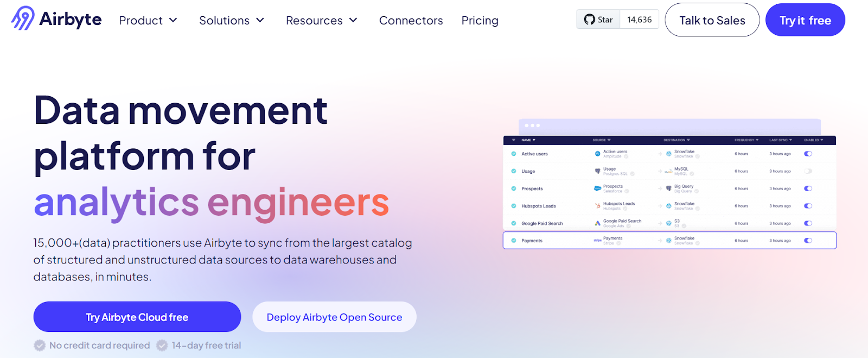Go to the Connectors page
This screenshot has height=358, width=868.
pyautogui.click(x=411, y=21)
